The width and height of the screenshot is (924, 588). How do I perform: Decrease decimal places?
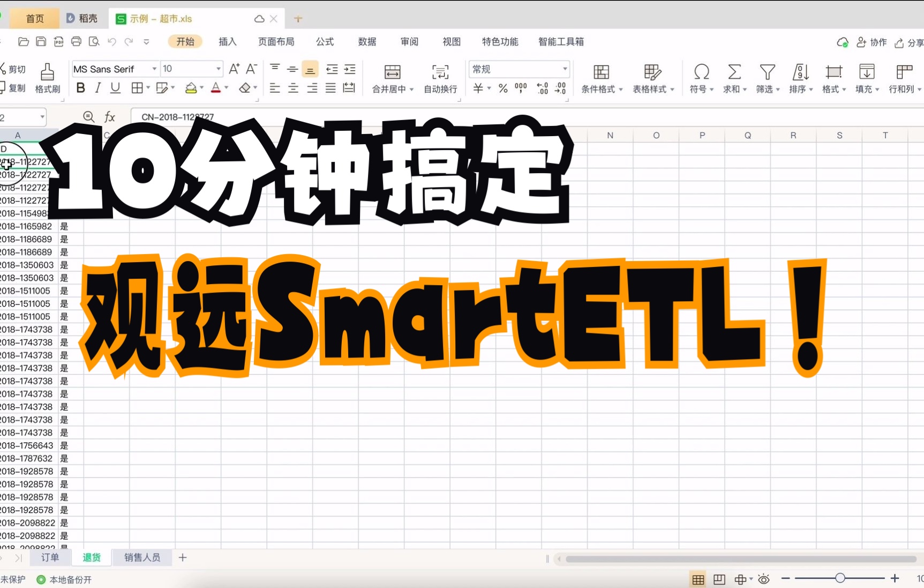tap(560, 88)
